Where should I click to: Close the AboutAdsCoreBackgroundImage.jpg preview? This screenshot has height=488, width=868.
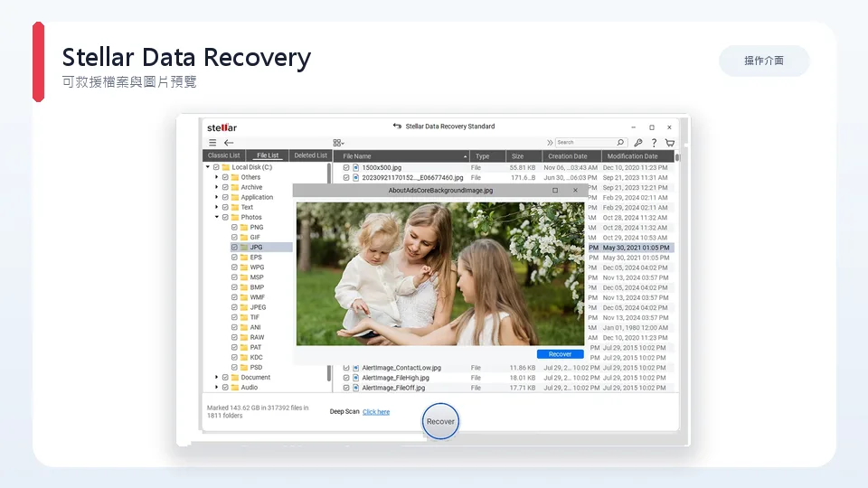[x=575, y=191]
